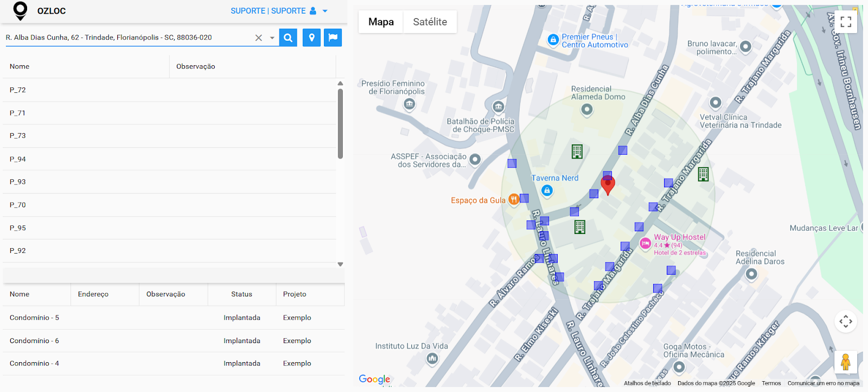Clear the address search field
The width and height of the screenshot is (868, 392).
click(259, 37)
